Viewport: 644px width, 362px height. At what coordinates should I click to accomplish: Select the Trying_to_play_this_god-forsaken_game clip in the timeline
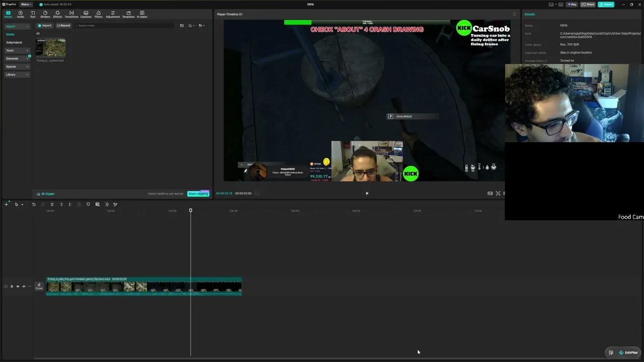click(x=144, y=286)
